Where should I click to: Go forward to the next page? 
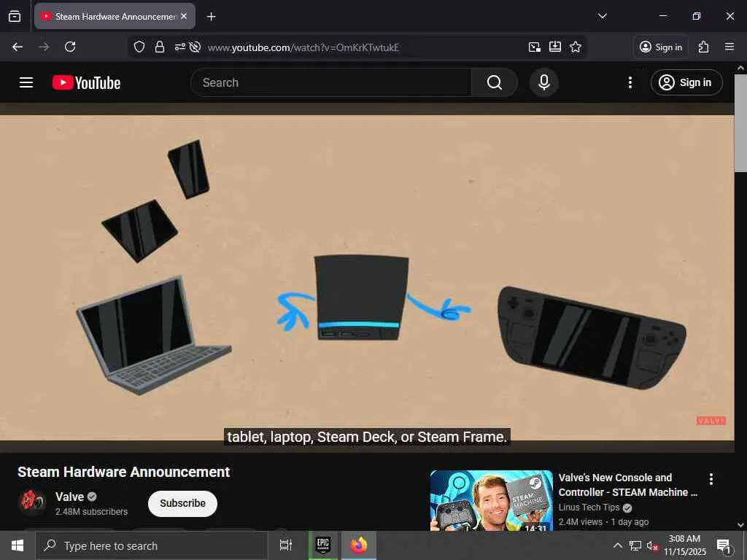44,47
